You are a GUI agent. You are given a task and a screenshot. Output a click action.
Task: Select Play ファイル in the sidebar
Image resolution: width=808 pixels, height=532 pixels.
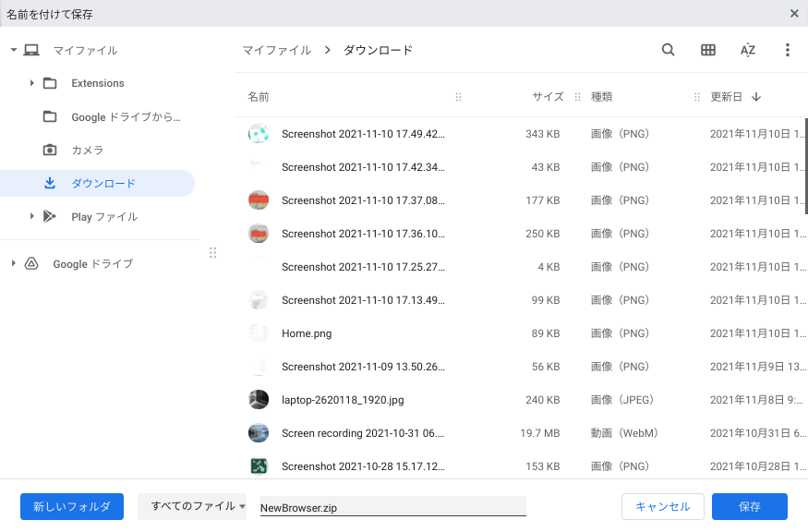pyautogui.click(x=103, y=216)
